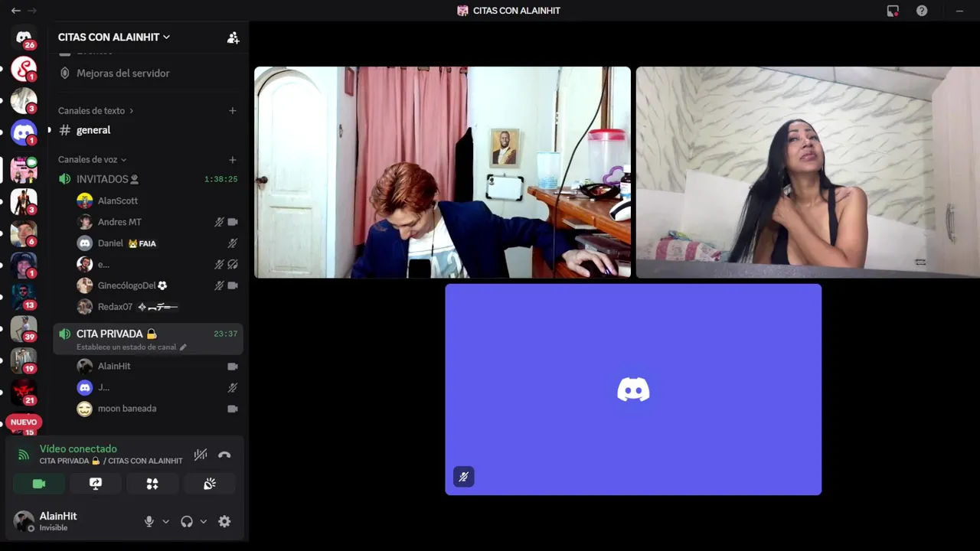Click the NUEVO unread mentions badge

(x=24, y=422)
